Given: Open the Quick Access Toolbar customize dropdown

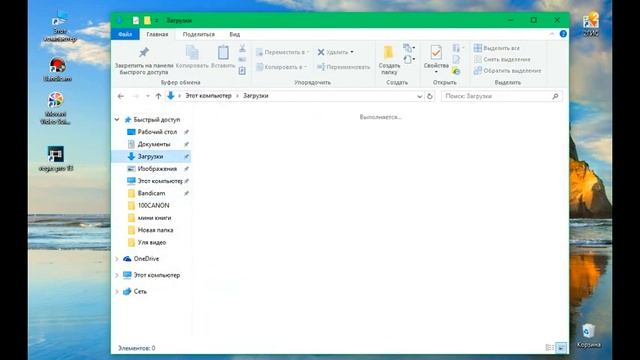Looking at the screenshot, I should click(156, 20).
